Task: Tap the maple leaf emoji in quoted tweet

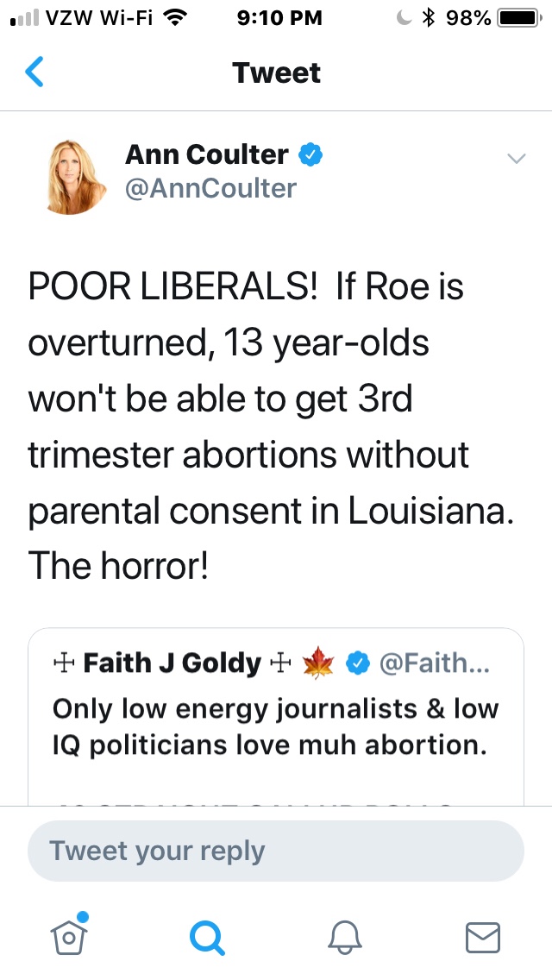Action: (318, 663)
